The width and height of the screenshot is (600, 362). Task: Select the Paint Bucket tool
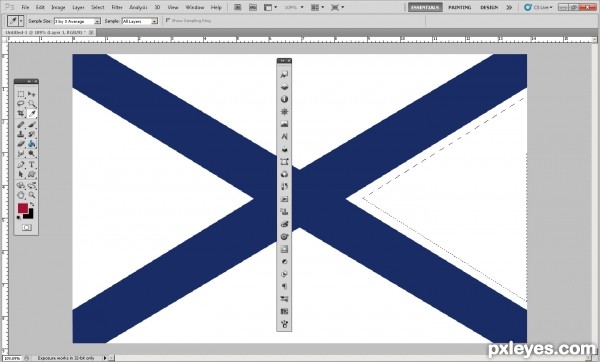pos(32,144)
